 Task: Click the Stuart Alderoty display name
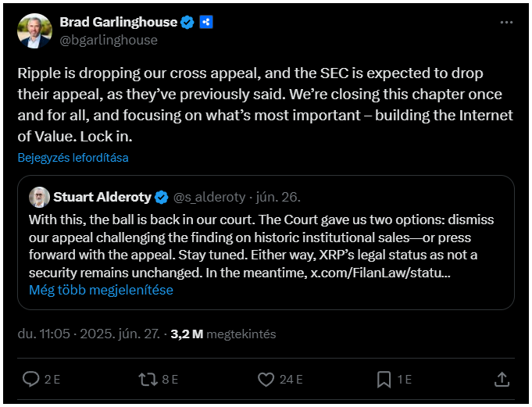(102, 197)
